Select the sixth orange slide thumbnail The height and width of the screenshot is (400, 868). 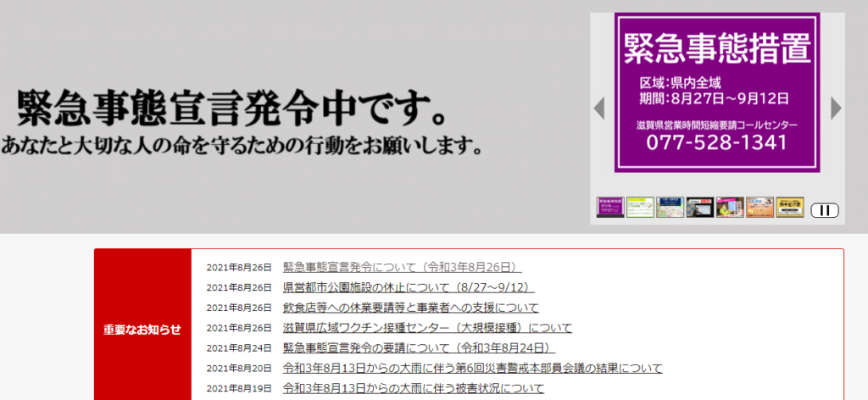tap(759, 208)
